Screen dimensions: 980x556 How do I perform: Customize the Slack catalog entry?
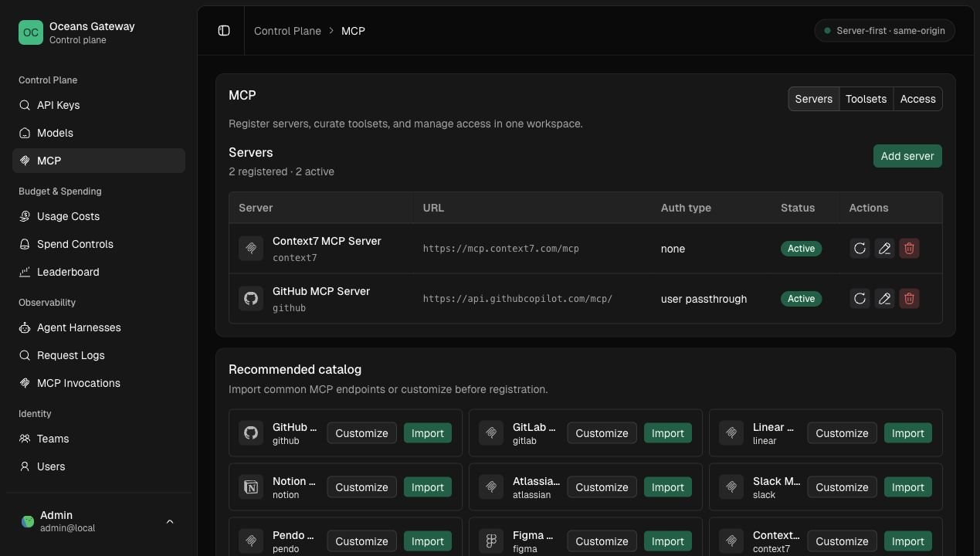[x=842, y=487]
